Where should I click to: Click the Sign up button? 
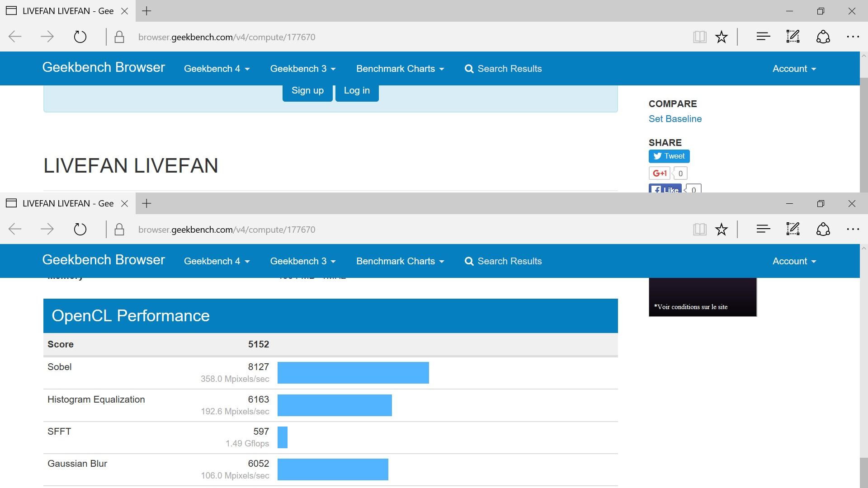coord(307,90)
